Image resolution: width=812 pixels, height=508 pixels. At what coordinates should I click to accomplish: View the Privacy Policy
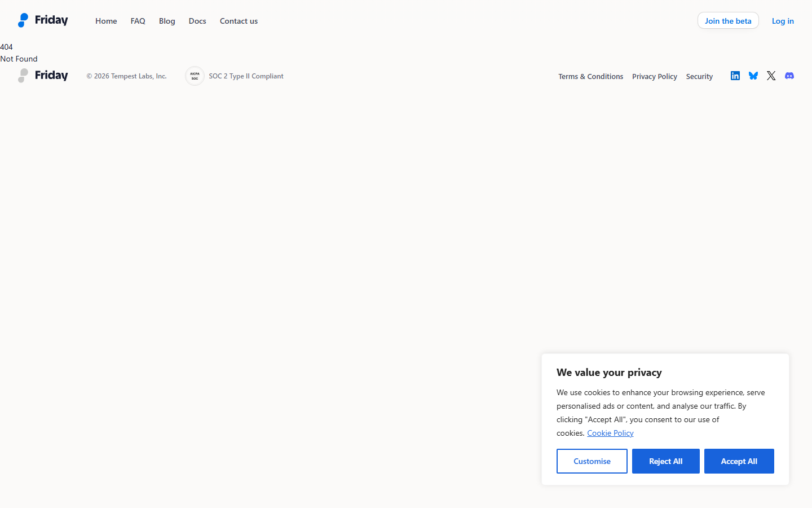click(655, 76)
